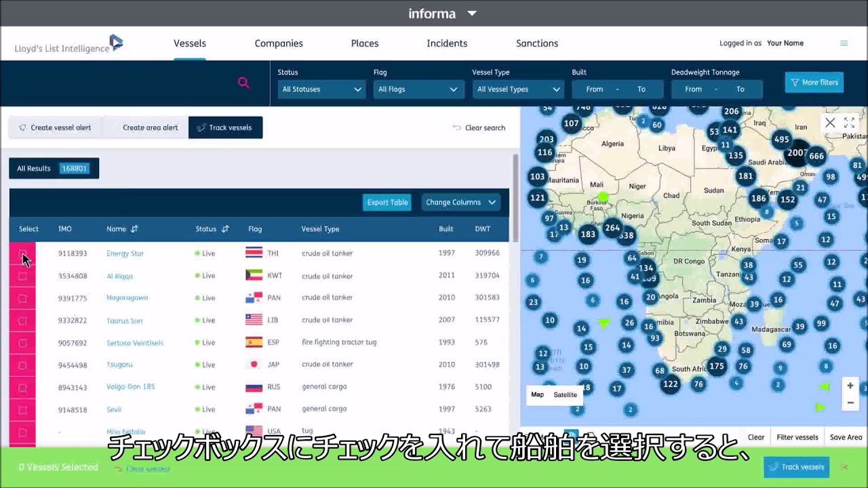The image size is (868, 488).
Task: Expand the Change Columns dropdown
Action: pyautogui.click(x=460, y=203)
